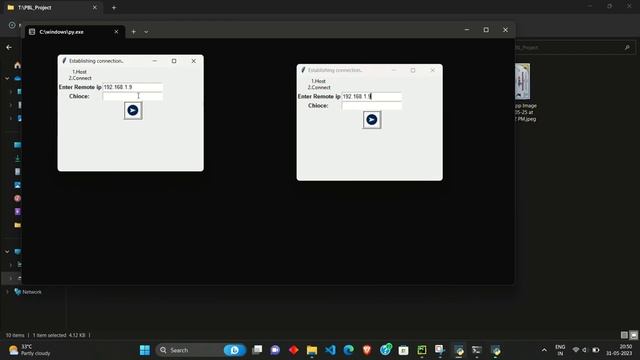Open Visual Studio Code from taskbar

click(330, 350)
